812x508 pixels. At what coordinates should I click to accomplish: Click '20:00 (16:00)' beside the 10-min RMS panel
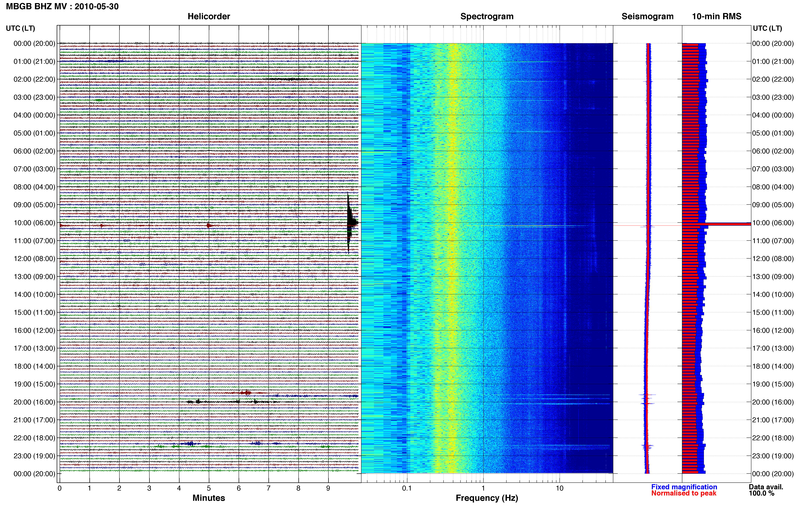773,402
